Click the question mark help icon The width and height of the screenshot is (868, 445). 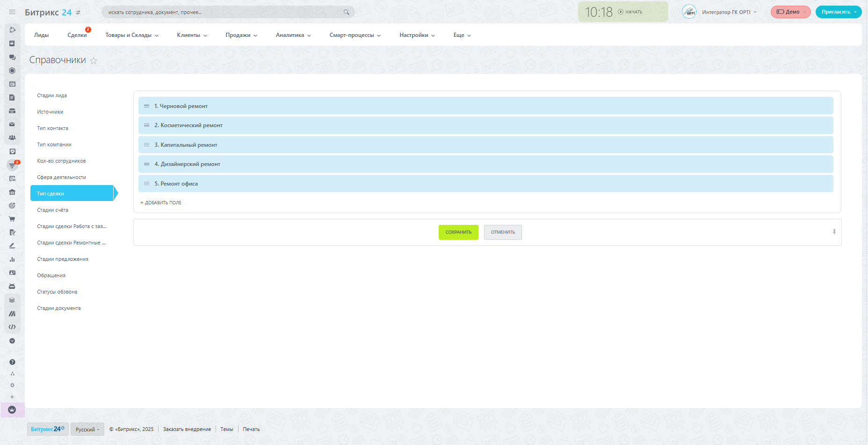coord(12,362)
